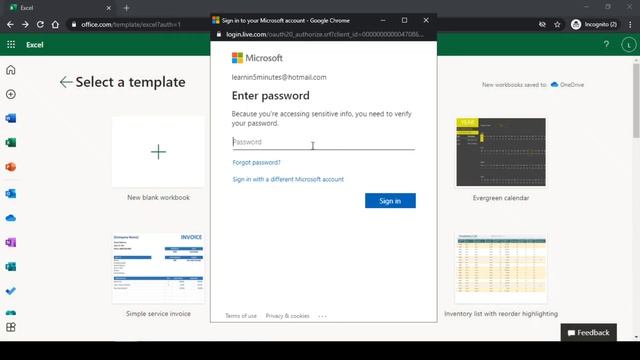
Task: Click Sign in with a different Microsoft account
Action: click(288, 179)
